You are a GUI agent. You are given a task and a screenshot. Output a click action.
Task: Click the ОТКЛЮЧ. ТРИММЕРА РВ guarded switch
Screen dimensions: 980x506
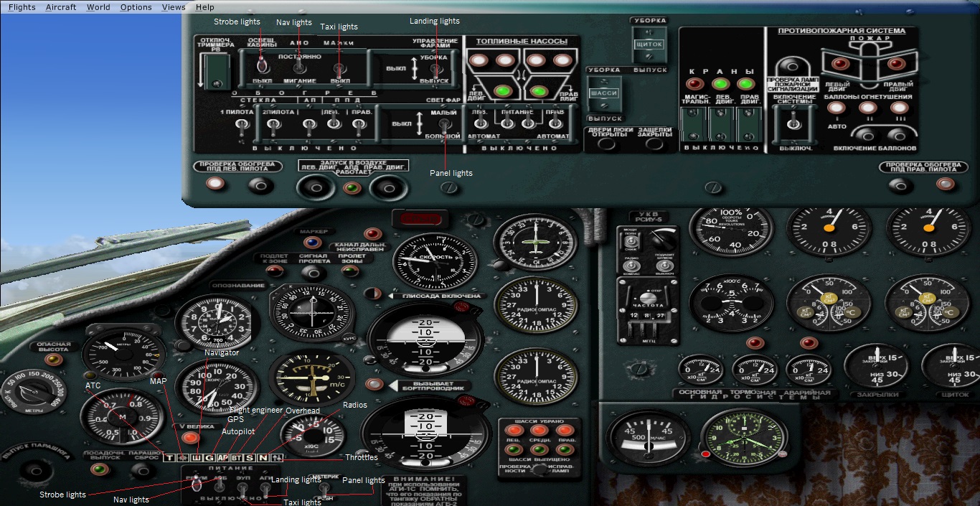pyautogui.click(x=215, y=72)
